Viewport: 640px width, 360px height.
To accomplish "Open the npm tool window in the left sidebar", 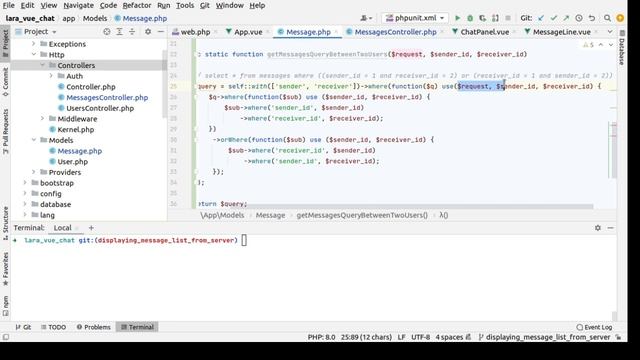I will 5,306.
